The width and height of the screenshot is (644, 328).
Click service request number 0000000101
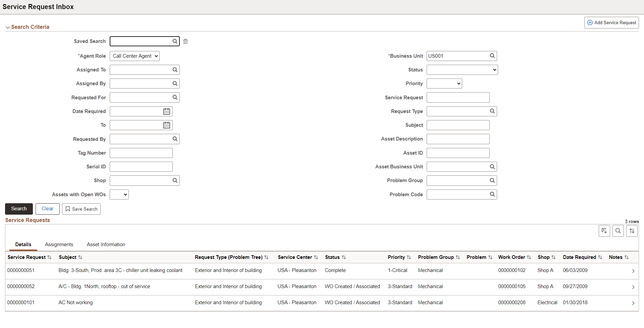point(21,303)
